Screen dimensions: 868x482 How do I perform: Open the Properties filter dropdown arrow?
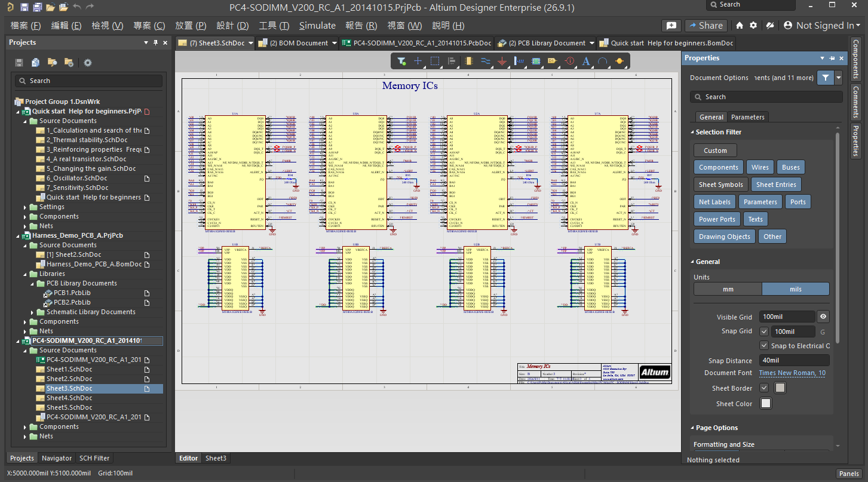click(839, 78)
